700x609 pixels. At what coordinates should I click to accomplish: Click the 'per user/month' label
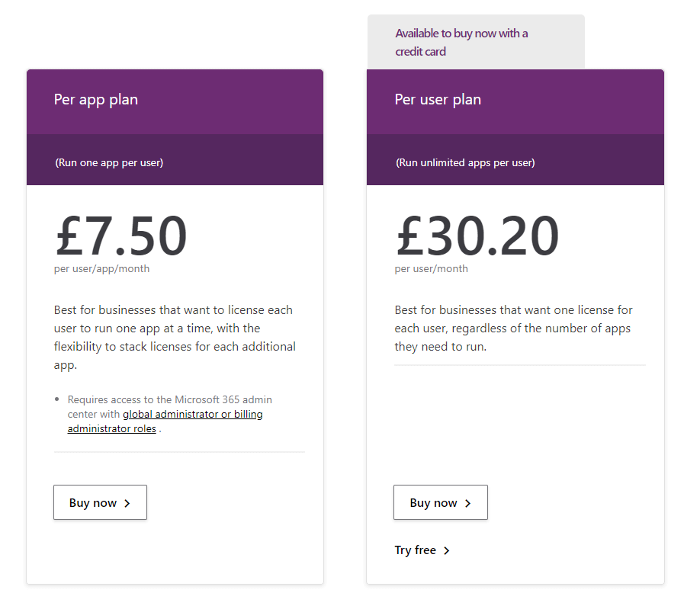pos(431,268)
